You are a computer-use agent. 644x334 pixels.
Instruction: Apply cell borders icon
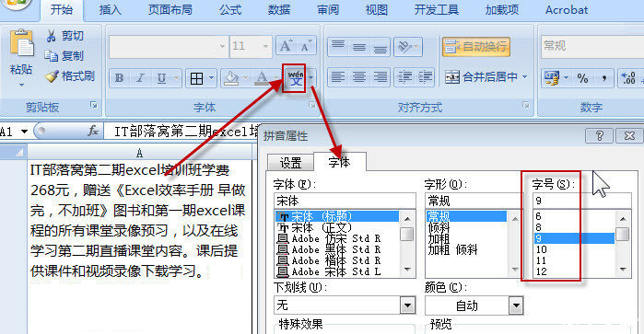pos(196,78)
